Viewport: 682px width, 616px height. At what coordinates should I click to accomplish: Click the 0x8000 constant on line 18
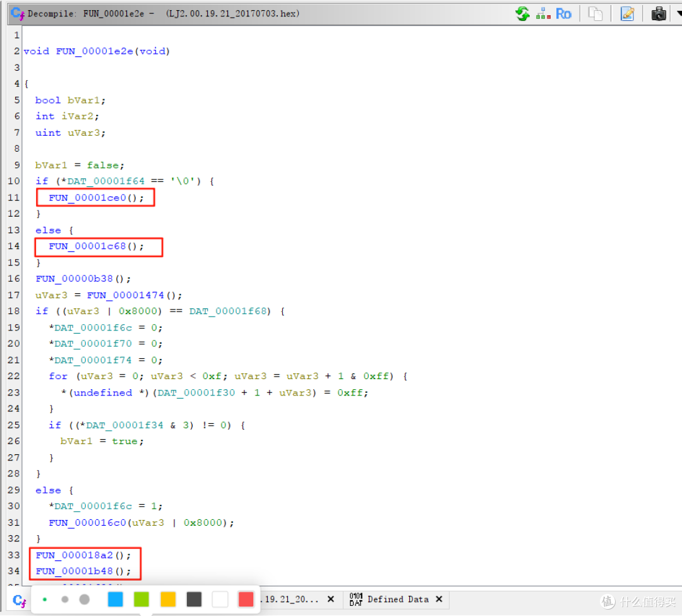pos(138,311)
